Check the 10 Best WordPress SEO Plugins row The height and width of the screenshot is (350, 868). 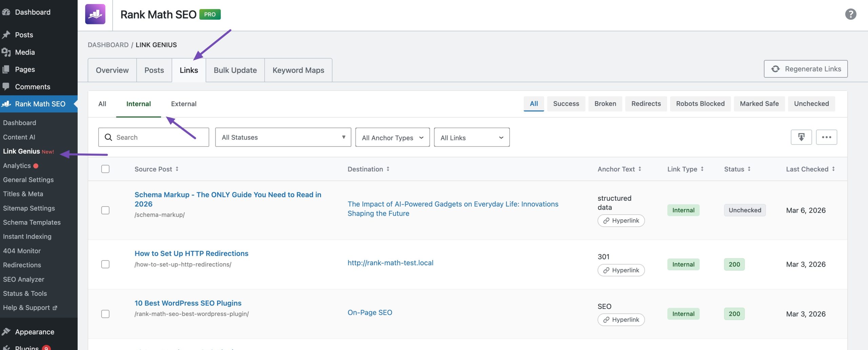point(105,314)
